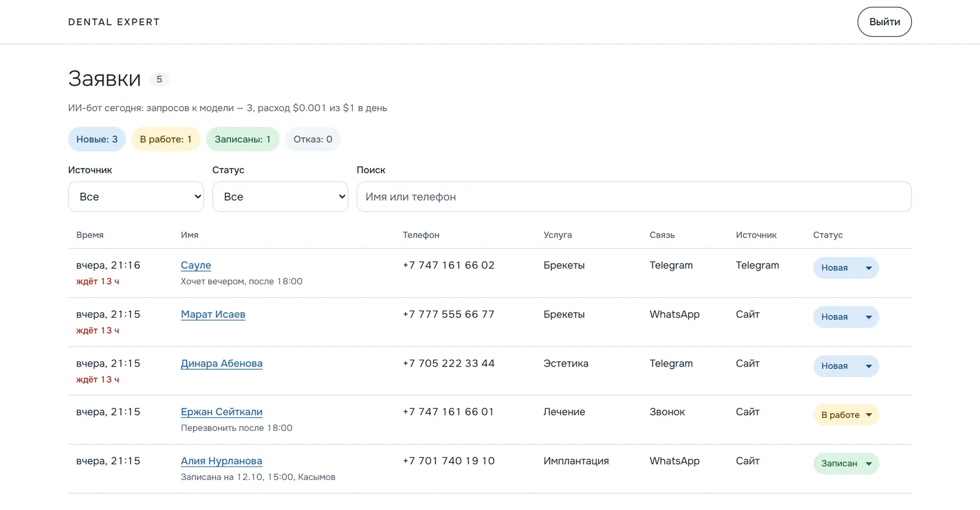Open Сауле's request details
This screenshot has width=980, height=510.
click(x=196, y=265)
